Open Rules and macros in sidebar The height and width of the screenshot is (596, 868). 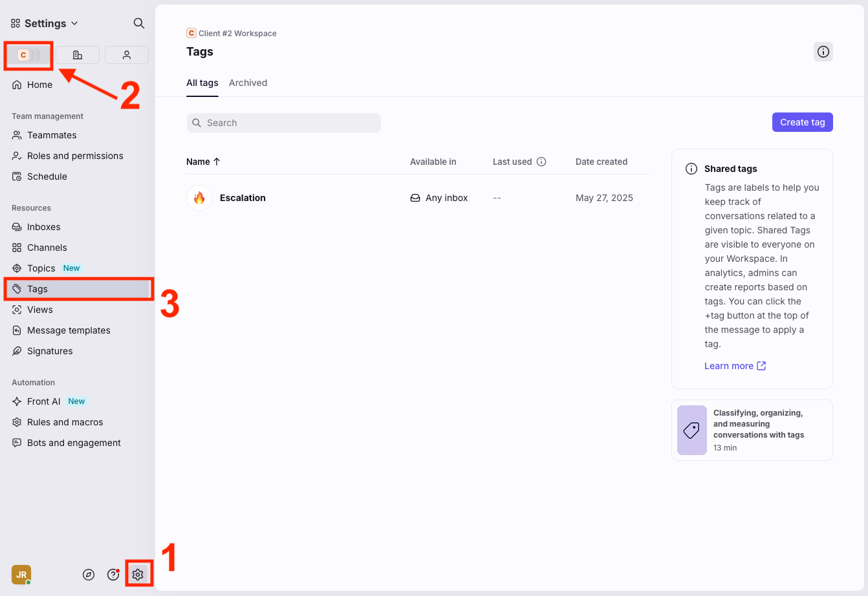click(65, 422)
